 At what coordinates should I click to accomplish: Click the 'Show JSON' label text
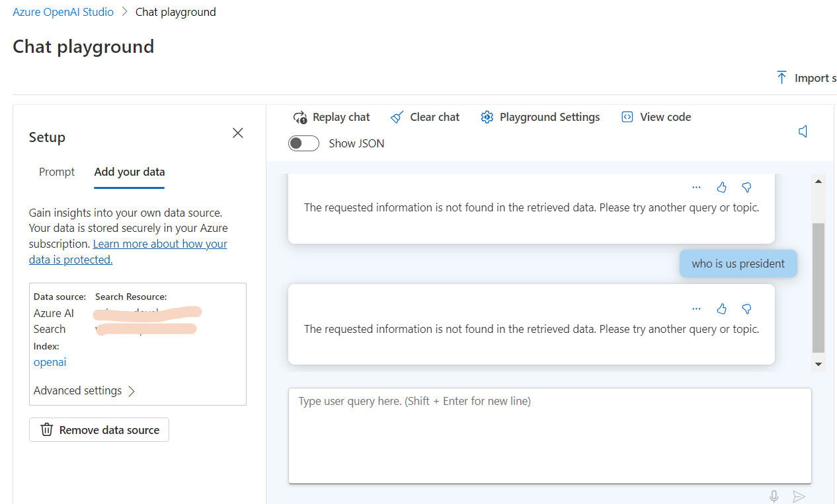(356, 143)
